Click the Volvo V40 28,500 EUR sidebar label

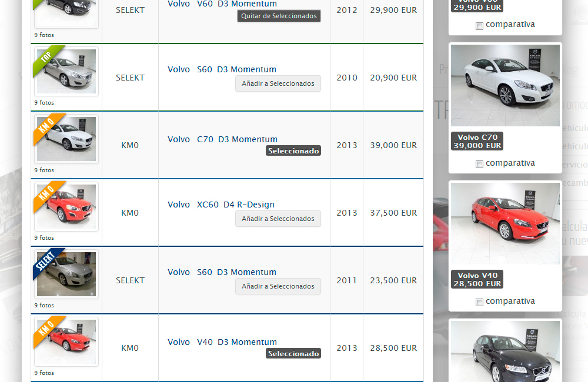click(x=477, y=279)
